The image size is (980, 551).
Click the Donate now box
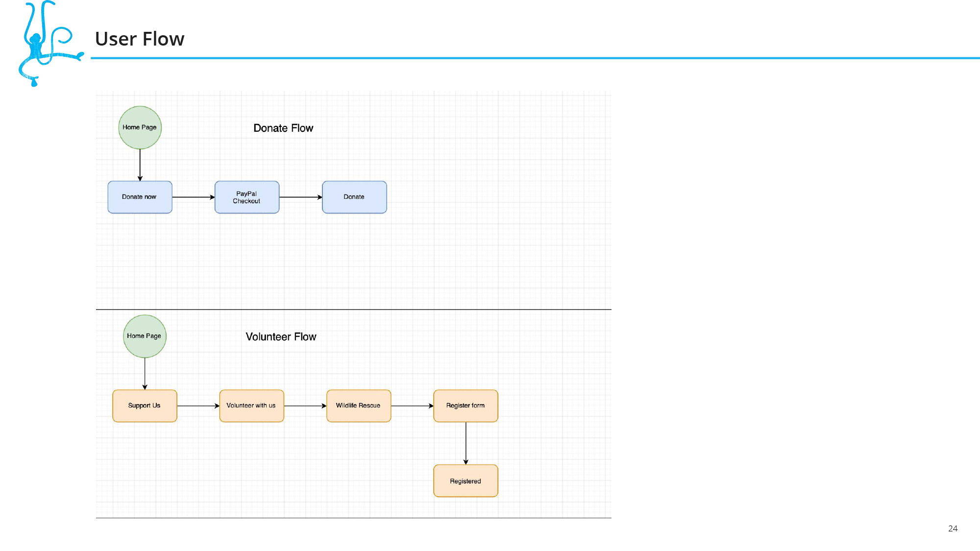pos(140,197)
